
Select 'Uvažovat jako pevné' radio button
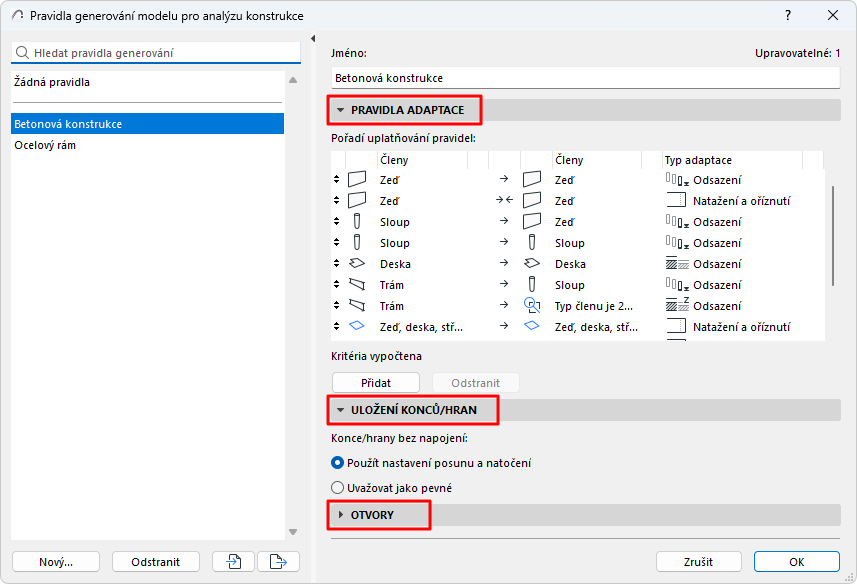338,488
